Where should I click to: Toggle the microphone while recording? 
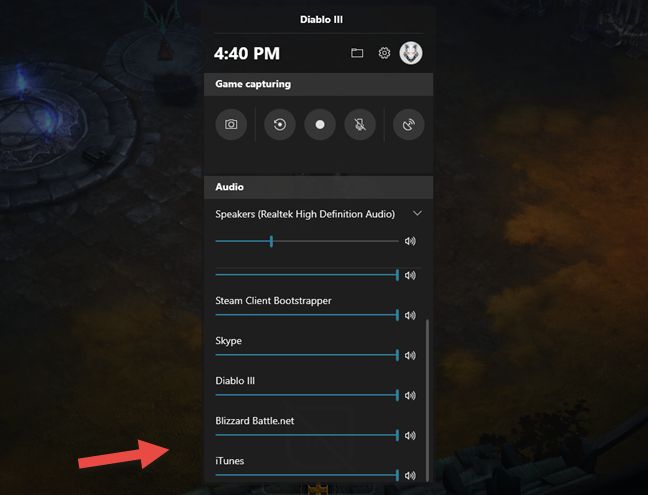click(x=360, y=124)
